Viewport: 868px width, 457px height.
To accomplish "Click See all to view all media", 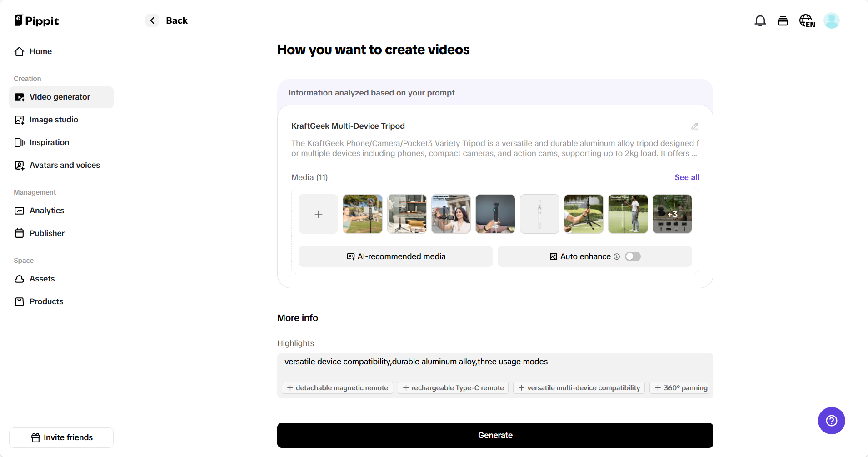I will [x=687, y=177].
